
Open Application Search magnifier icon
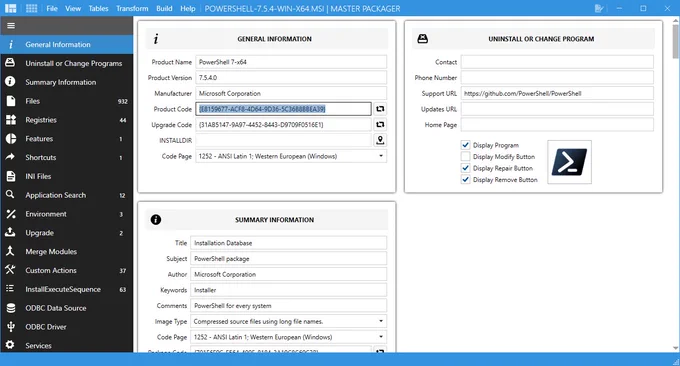point(10,195)
